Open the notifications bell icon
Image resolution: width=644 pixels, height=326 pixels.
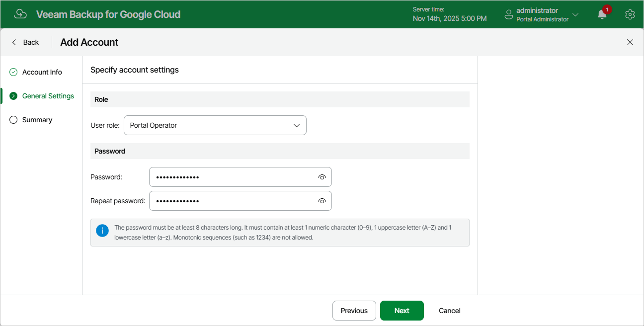(x=602, y=14)
